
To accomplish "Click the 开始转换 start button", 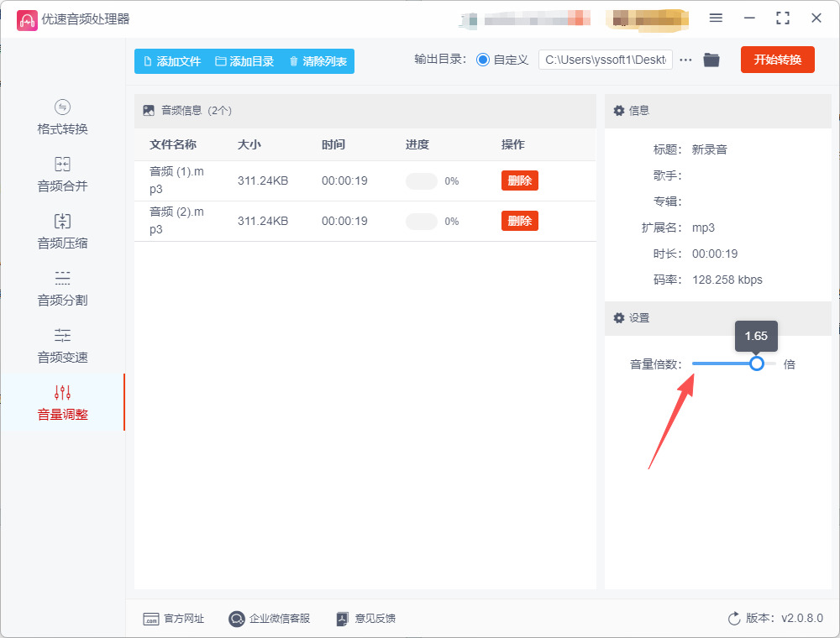I will (777, 60).
